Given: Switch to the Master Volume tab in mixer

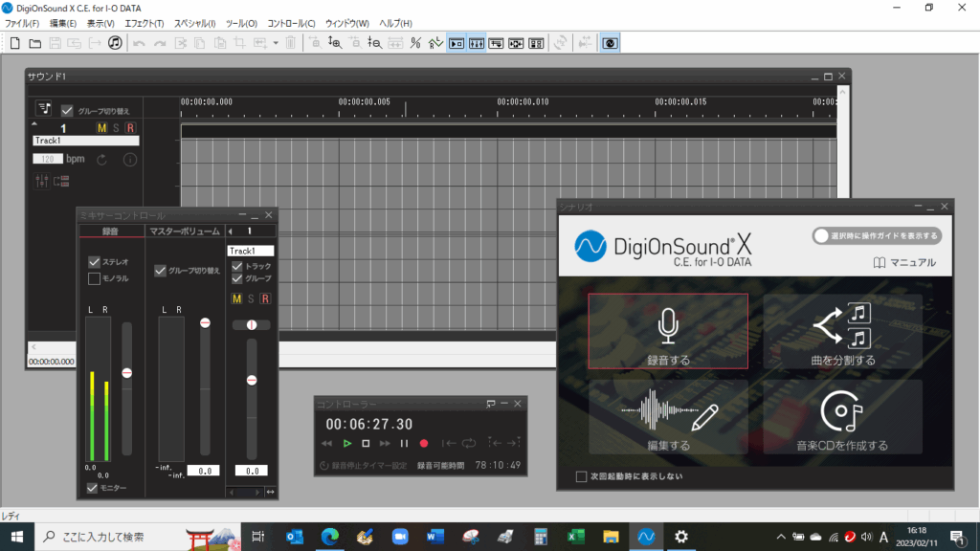Looking at the screenshot, I should click(x=185, y=231).
